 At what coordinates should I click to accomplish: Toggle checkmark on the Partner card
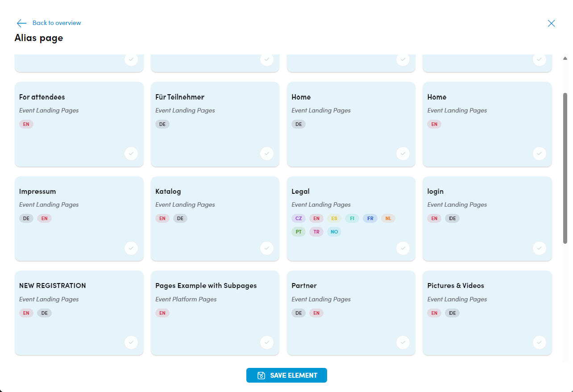click(x=403, y=342)
